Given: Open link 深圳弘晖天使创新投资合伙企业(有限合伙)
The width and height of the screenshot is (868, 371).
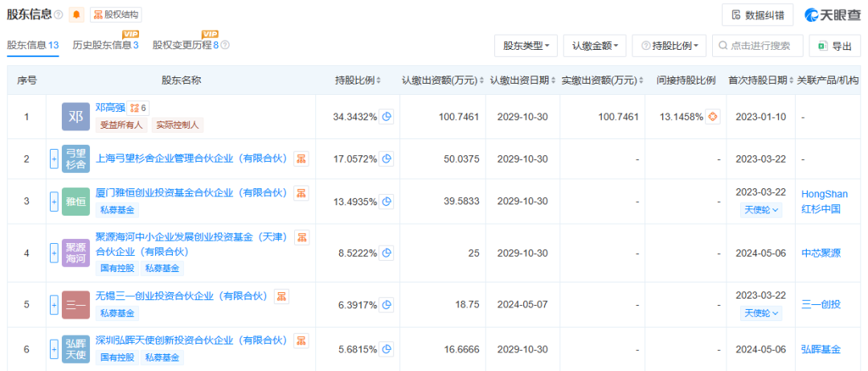Looking at the screenshot, I should pyautogui.click(x=191, y=340).
